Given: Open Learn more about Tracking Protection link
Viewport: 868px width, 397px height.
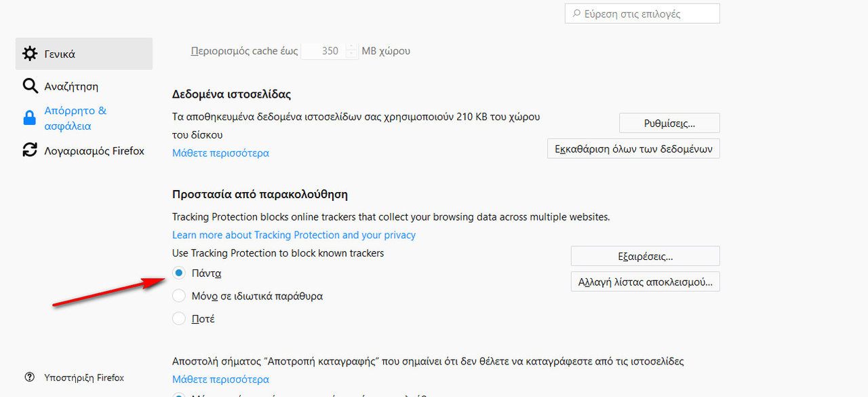Looking at the screenshot, I should (x=294, y=235).
